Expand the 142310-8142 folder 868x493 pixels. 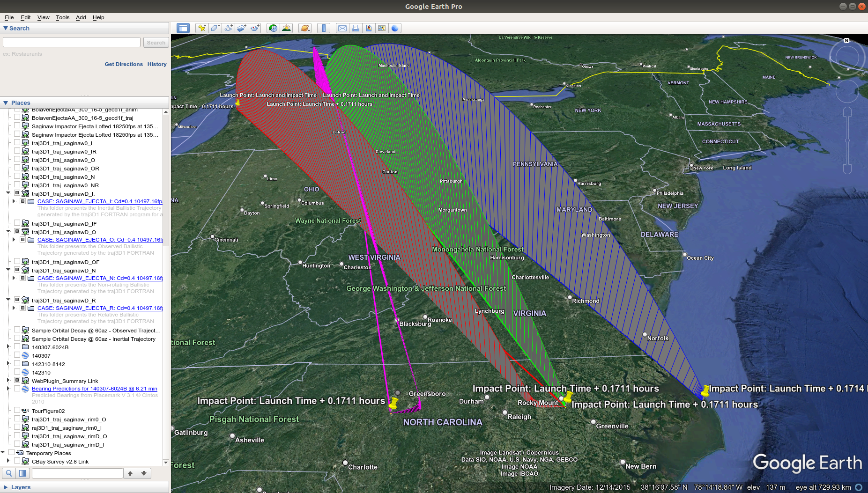tap(8, 364)
